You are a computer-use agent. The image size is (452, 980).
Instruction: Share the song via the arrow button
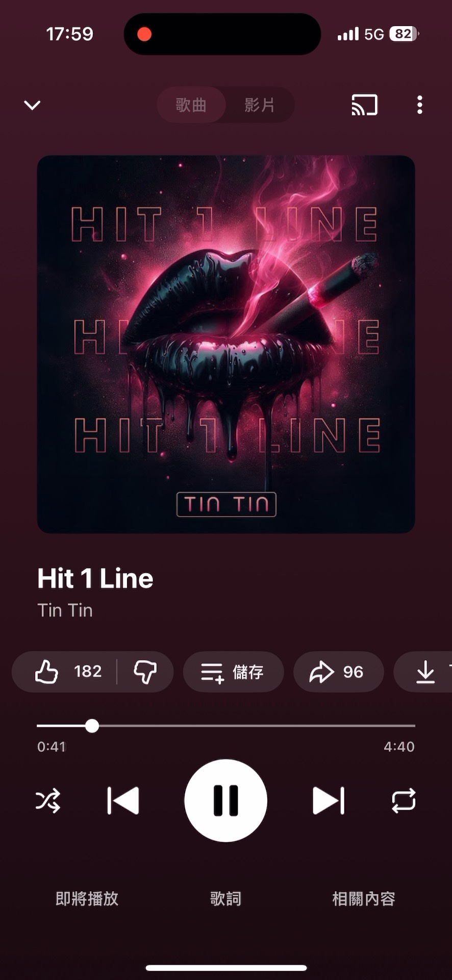coord(338,672)
